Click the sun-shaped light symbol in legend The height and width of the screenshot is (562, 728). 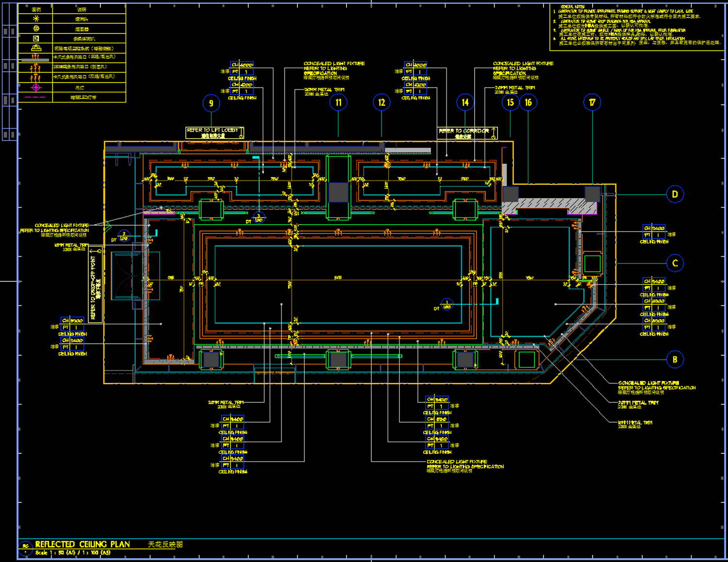point(36,19)
